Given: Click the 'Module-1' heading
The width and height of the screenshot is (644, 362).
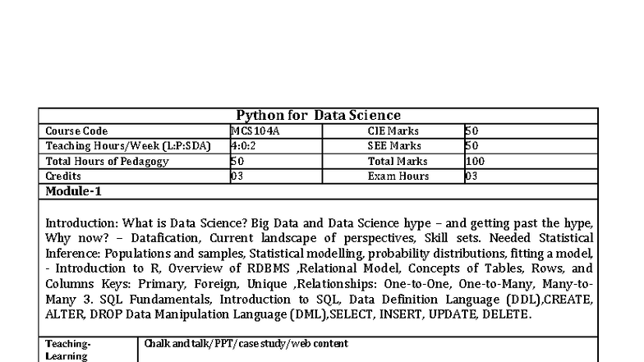Looking at the screenshot, I should [73, 191].
